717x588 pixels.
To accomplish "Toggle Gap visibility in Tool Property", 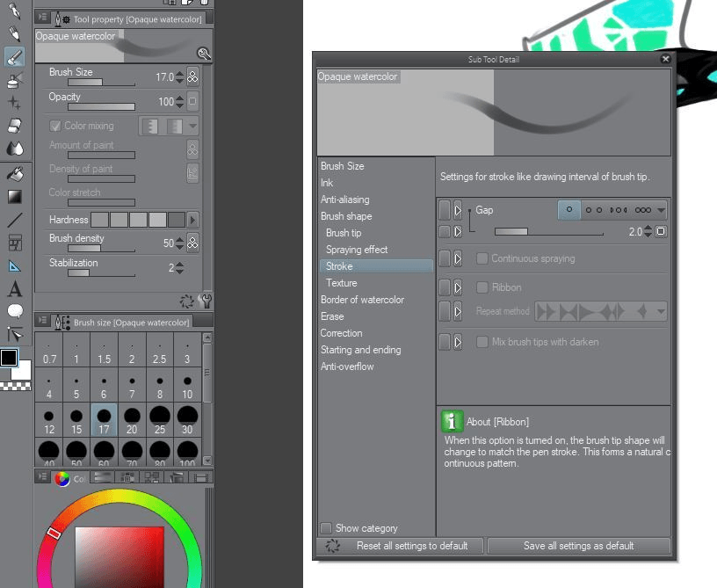I will click(444, 210).
